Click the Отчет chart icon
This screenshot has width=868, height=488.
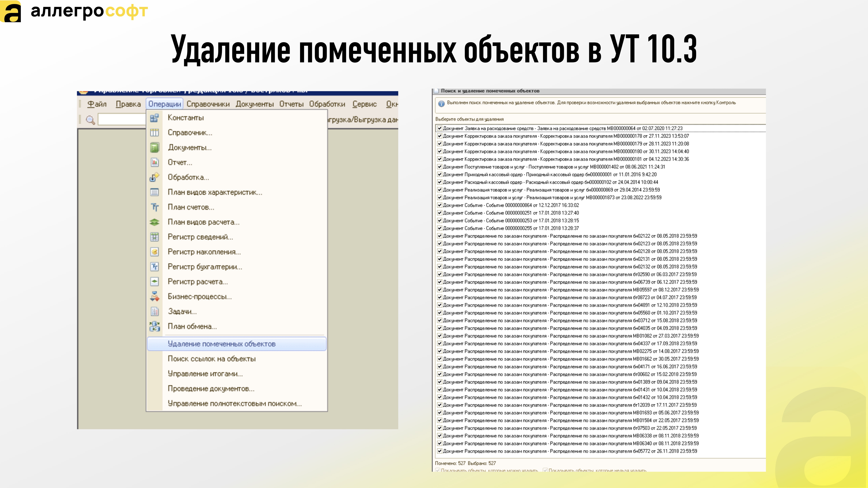[154, 162]
